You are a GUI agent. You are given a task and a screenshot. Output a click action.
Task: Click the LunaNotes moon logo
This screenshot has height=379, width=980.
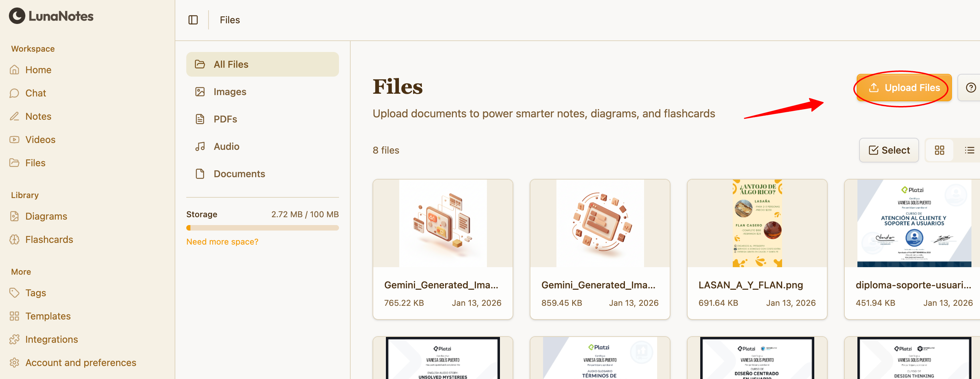[x=17, y=16]
